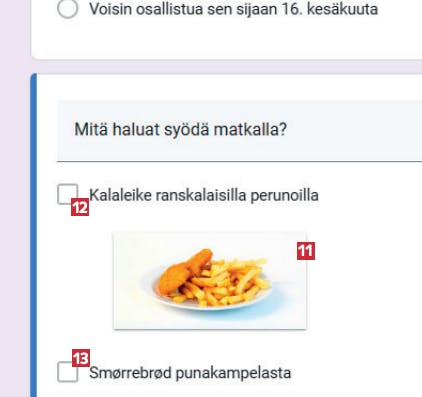Select the 16. kesäkuuta radio button

click(x=68, y=8)
